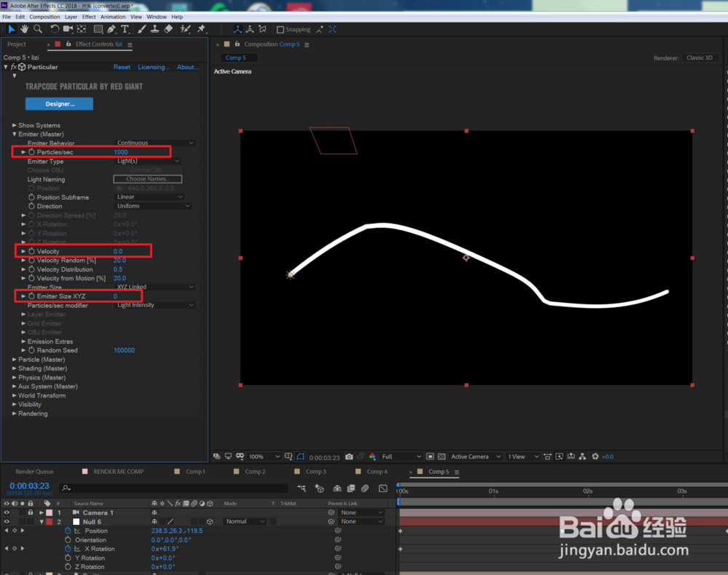Viewport: 728px width, 575px height.
Task: Expand the Particle (Master) group
Action: tap(15, 360)
